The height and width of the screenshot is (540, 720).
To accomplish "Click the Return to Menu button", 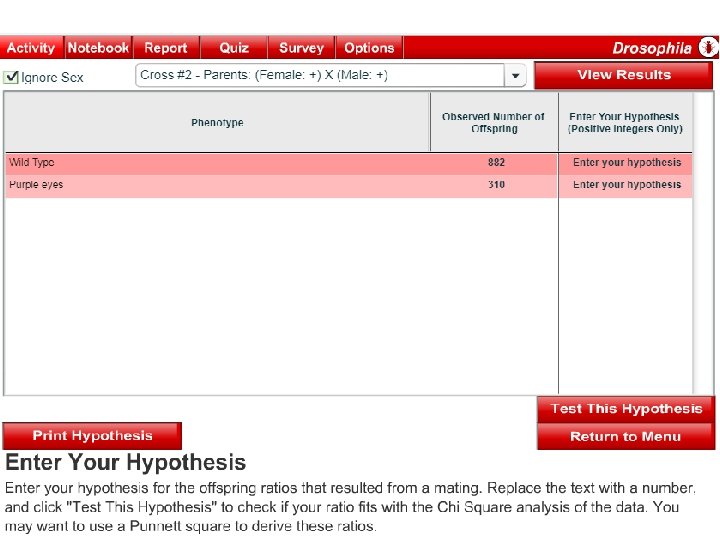I will 626,436.
